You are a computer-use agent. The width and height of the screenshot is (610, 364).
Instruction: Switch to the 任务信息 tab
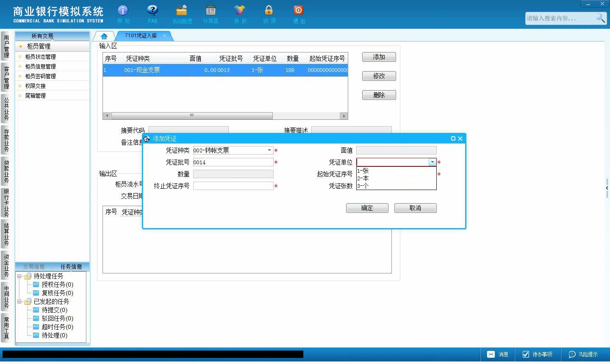coord(71,267)
